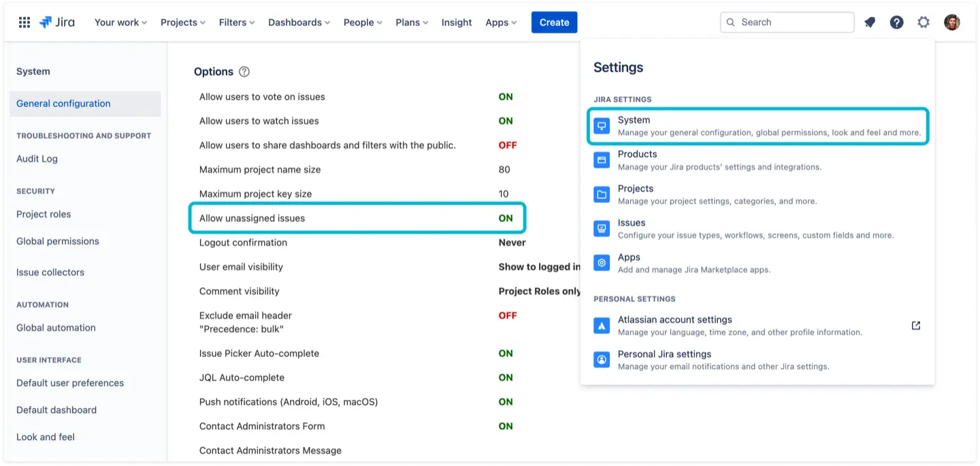The height and width of the screenshot is (466, 980).
Task: Open the notifications icon
Action: coord(870,22)
